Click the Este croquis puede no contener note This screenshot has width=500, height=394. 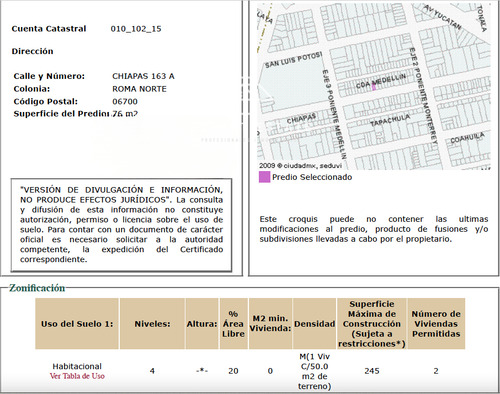click(374, 229)
